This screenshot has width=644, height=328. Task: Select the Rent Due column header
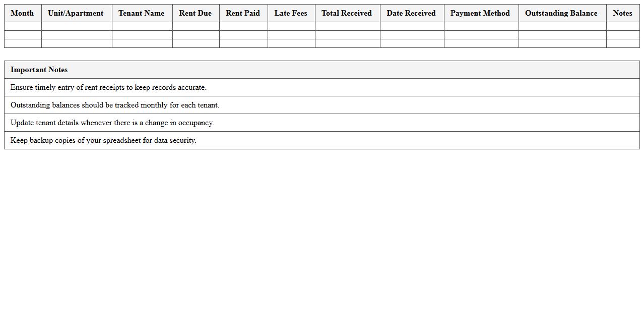pos(196,13)
